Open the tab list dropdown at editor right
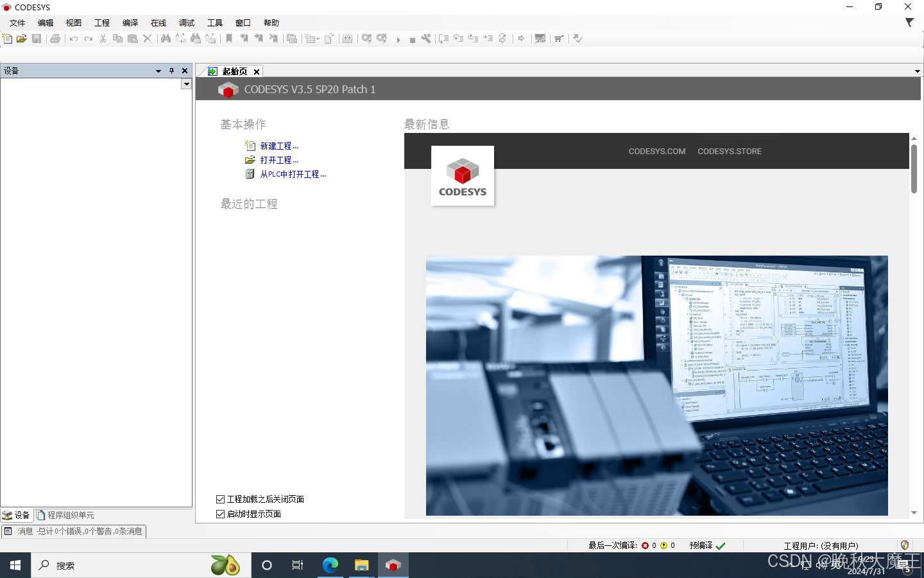The height and width of the screenshot is (578, 924). [917, 71]
